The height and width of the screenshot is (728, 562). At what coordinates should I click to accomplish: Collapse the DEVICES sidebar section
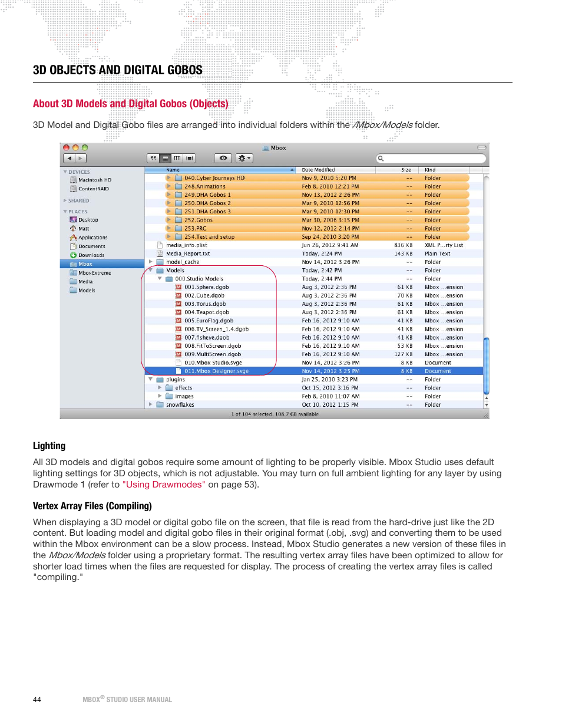(x=65, y=172)
